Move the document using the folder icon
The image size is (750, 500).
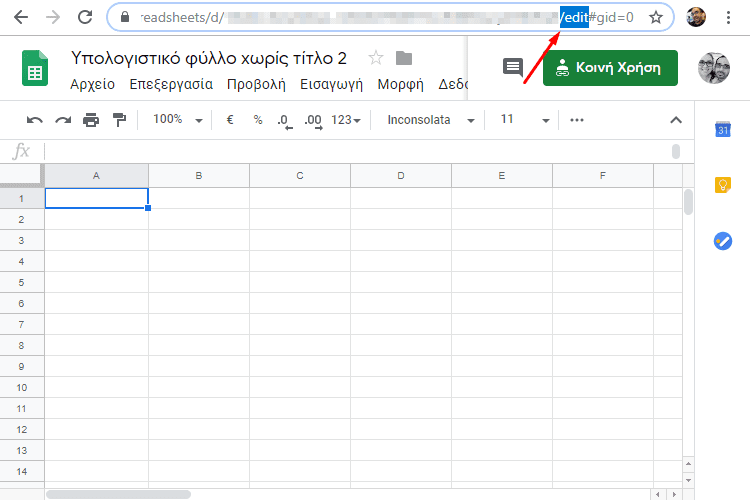(404, 58)
